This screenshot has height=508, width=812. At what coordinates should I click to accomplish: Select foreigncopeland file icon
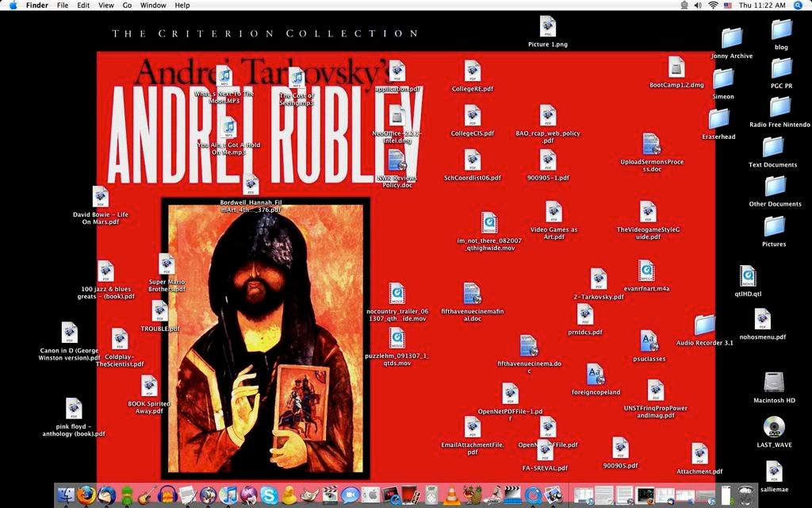click(x=596, y=375)
